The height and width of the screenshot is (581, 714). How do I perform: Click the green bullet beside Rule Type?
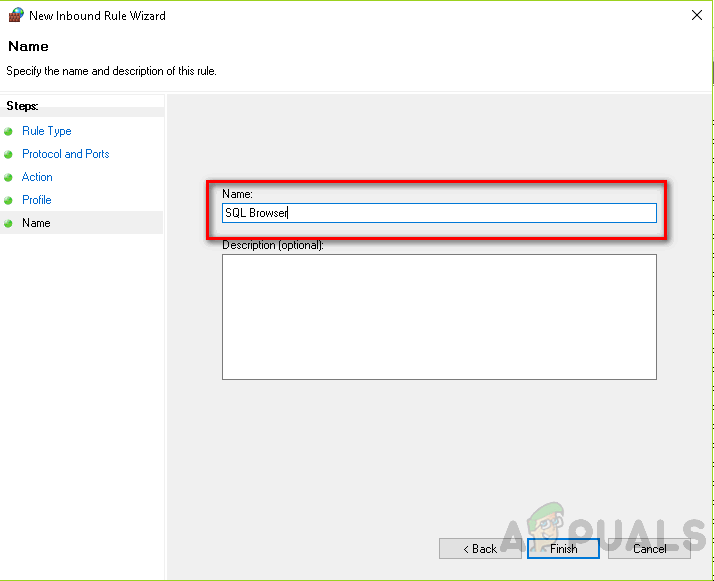8,132
